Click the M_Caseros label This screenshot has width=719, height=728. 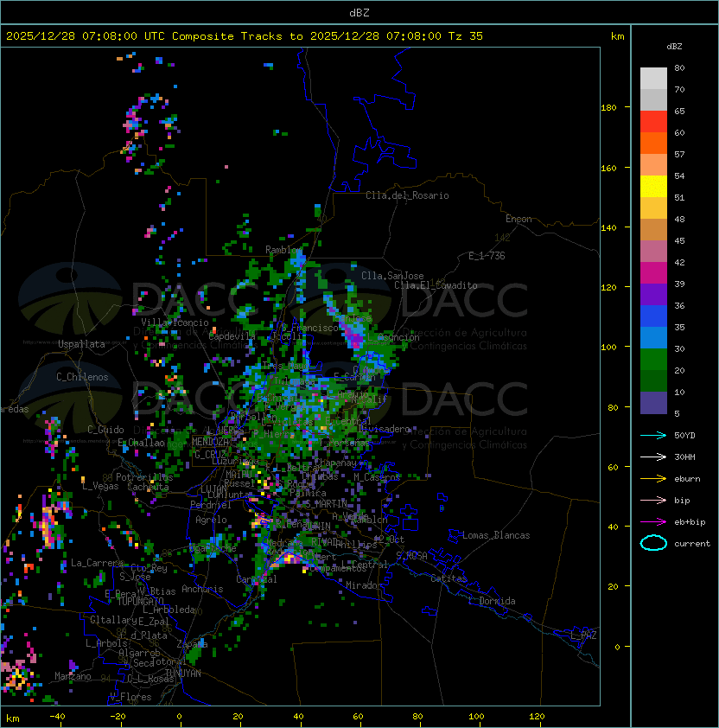pyautogui.click(x=377, y=477)
